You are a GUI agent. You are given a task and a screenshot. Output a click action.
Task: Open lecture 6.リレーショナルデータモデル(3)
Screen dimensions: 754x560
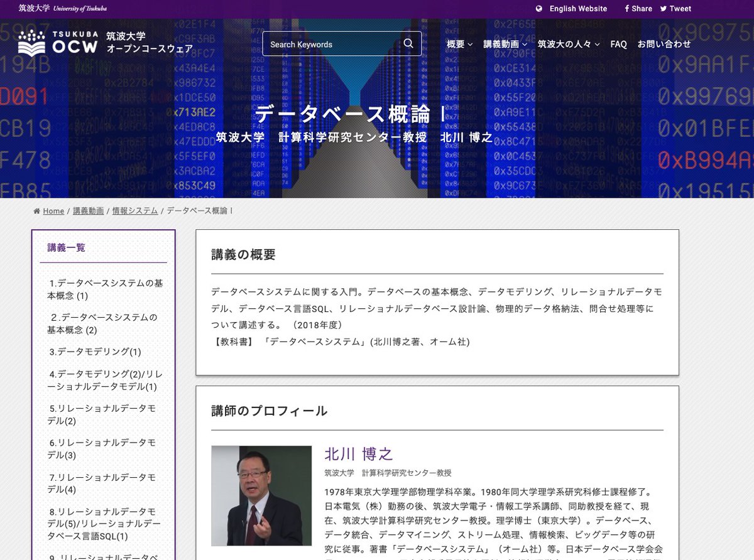102,449
